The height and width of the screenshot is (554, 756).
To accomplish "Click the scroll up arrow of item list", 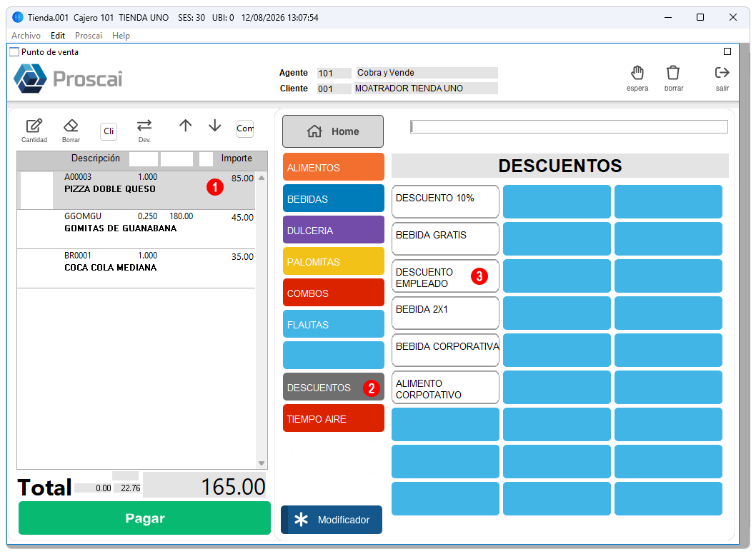I will tap(262, 178).
